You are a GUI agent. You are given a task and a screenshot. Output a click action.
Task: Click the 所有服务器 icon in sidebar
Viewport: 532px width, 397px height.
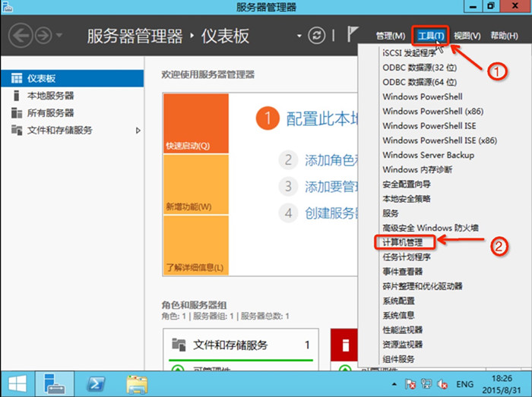(17, 113)
